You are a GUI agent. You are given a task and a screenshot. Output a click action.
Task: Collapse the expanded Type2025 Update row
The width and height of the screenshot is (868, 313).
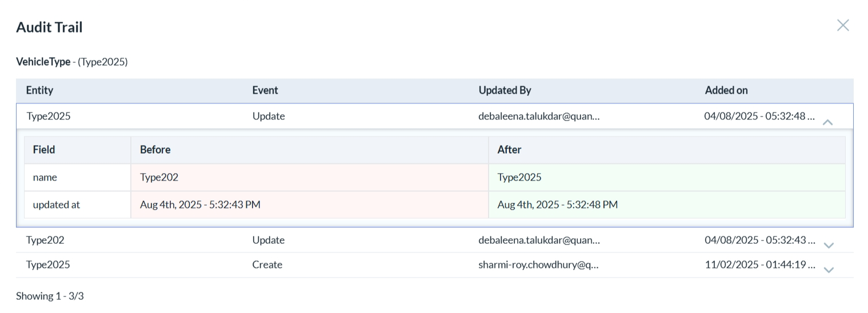click(x=827, y=122)
